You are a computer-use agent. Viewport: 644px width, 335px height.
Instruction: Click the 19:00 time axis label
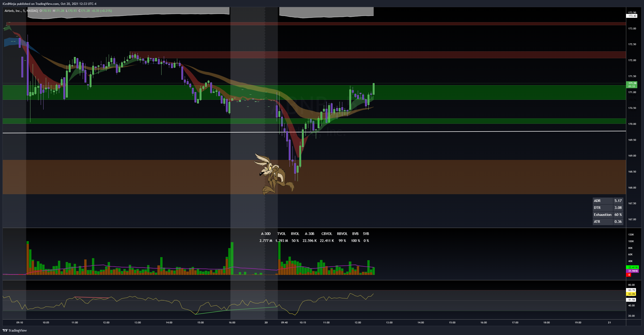tap(578, 323)
